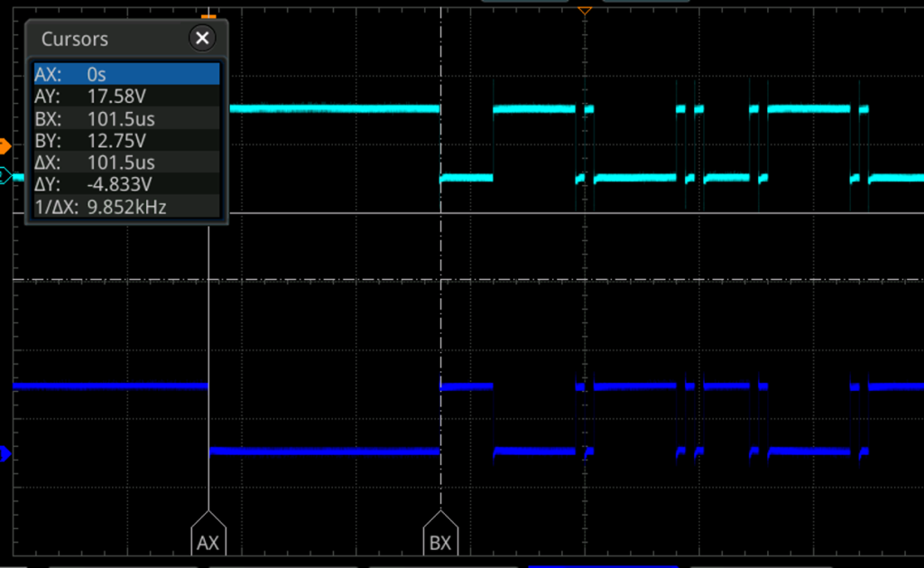
Task: Click the cyan channel ground marker
Action: click(5, 175)
